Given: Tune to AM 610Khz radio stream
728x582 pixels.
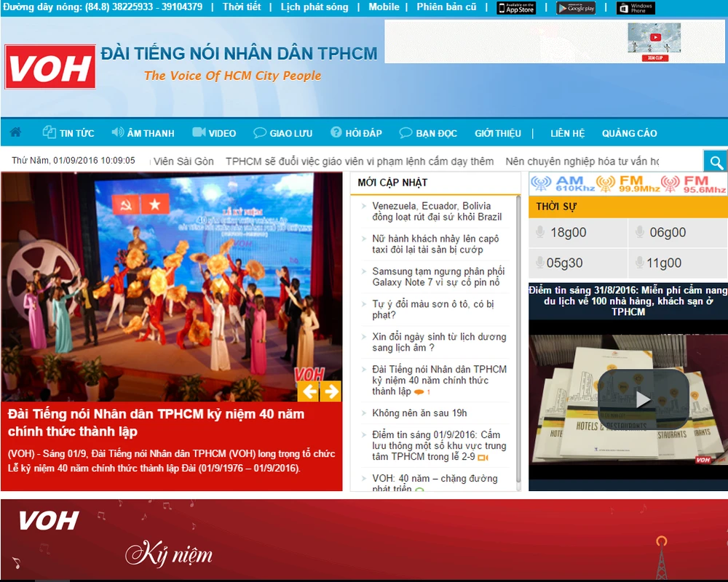Looking at the screenshot, I should pos(562,184).
